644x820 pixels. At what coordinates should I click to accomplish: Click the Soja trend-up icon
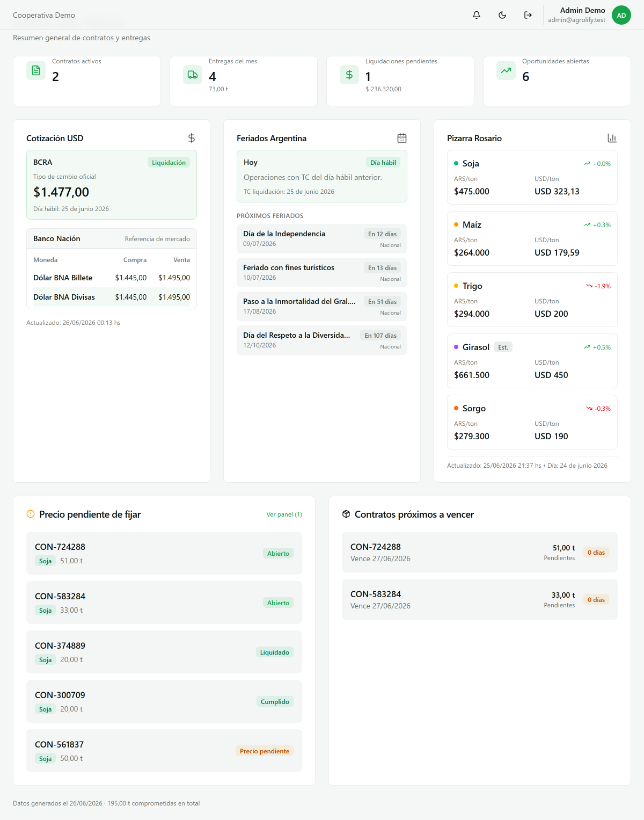pos(587,164)
